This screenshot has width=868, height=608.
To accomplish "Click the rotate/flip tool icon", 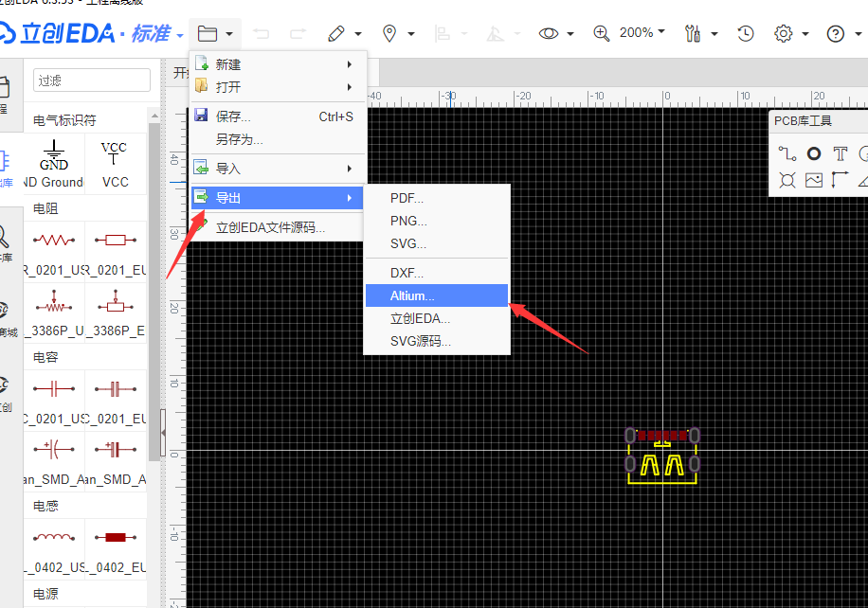I will pos(495,34).
